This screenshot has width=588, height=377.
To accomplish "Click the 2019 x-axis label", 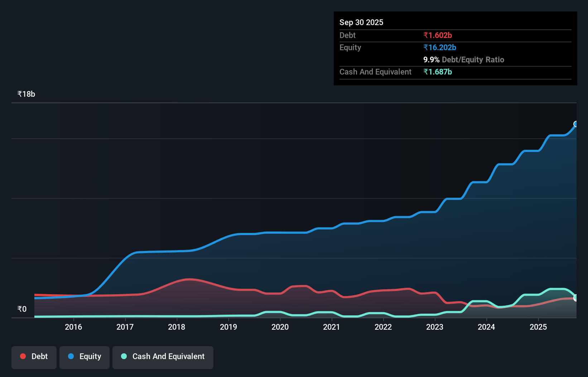I will [228, 327].
